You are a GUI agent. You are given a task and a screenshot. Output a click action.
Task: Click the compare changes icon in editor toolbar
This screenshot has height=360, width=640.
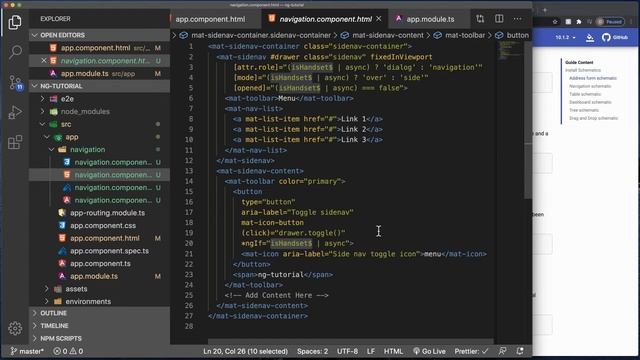(x=480, y=19)
